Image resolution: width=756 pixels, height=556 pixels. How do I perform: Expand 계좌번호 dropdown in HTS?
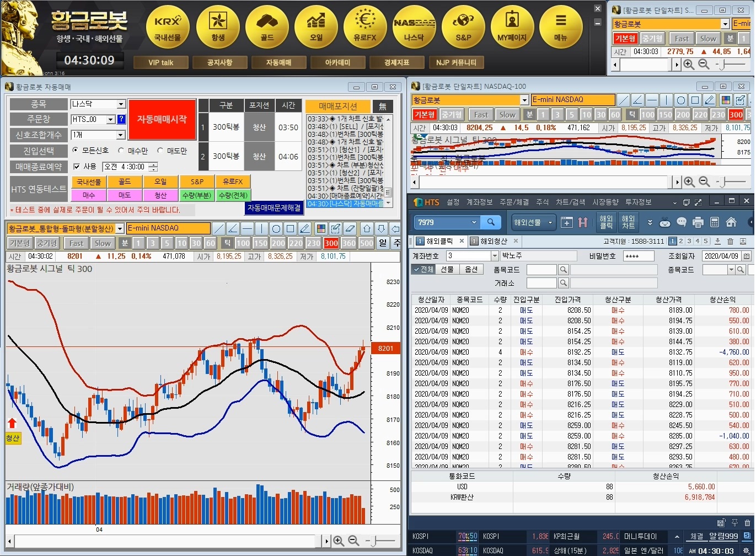pos(495,256)
